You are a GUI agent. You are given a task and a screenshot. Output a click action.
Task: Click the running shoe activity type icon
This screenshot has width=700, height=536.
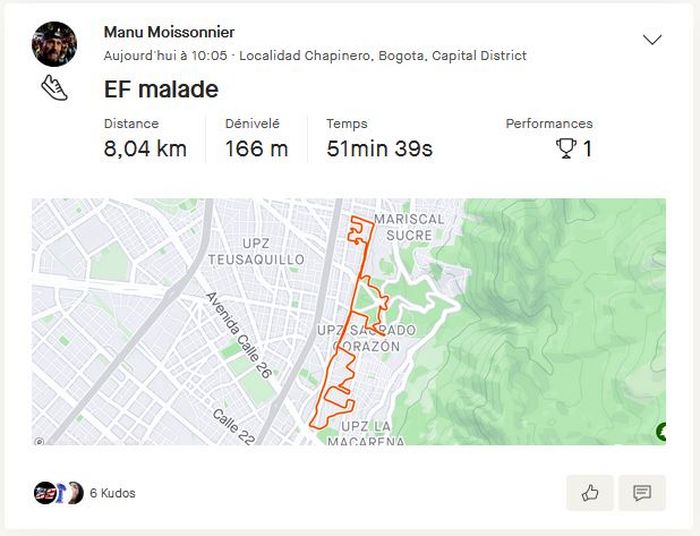click(55, 88)
